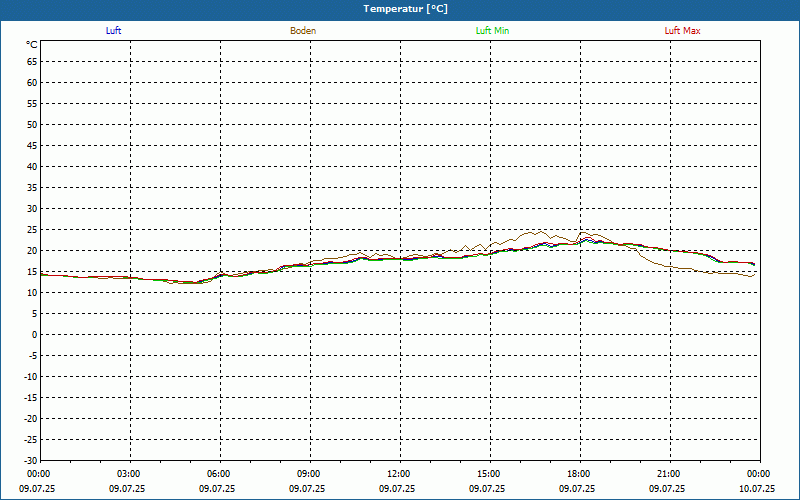Click the -30 value on the y-axis
This screenshot has height=500, width=800.
tap(31, 460)
